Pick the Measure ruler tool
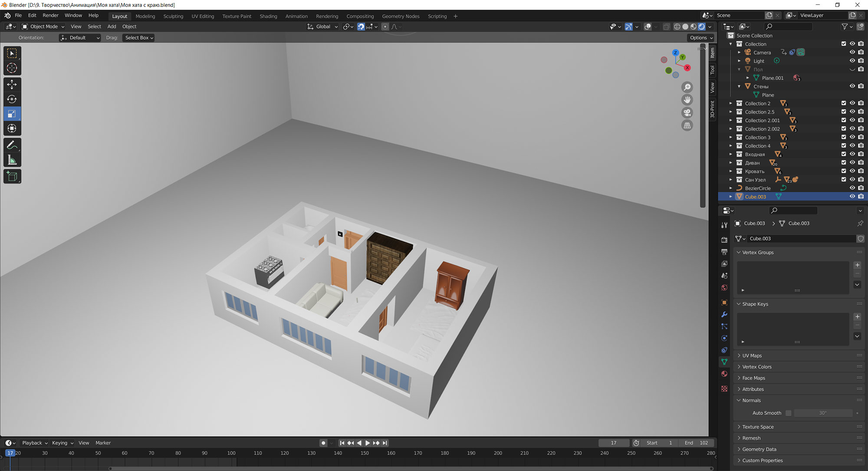Viewport: 868px width, 471px height. (12, 161)
